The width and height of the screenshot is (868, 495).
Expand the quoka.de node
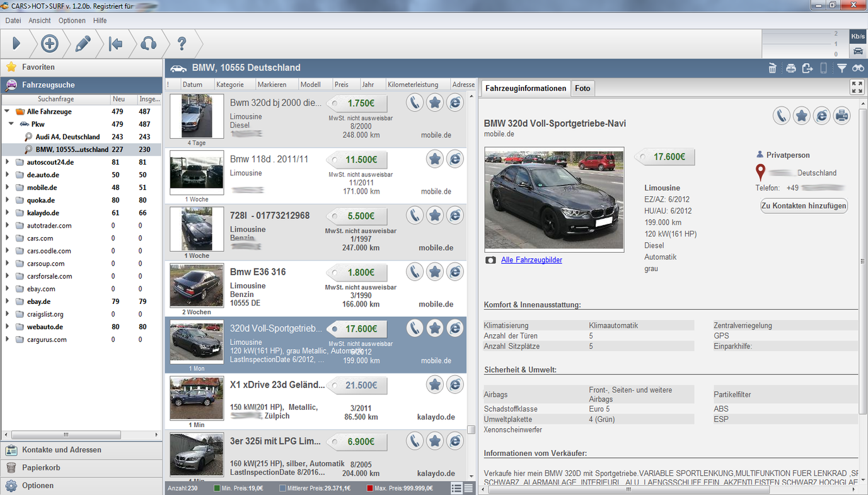pos(7,200)
